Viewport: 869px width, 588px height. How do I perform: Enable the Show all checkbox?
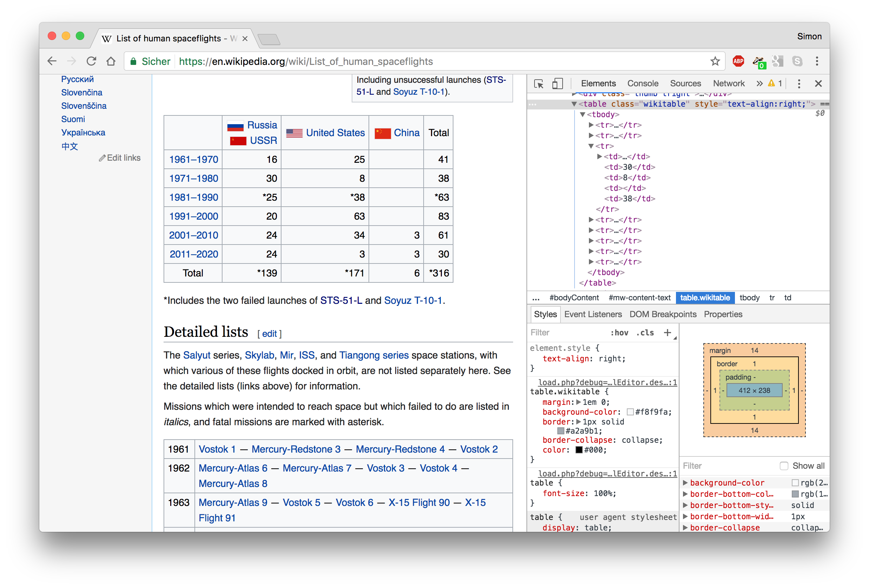[x=784, y=466]
